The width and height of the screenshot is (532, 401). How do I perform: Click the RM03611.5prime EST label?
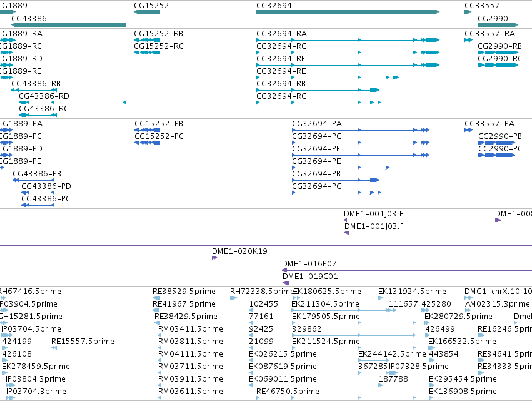click(x=190, y=392)
